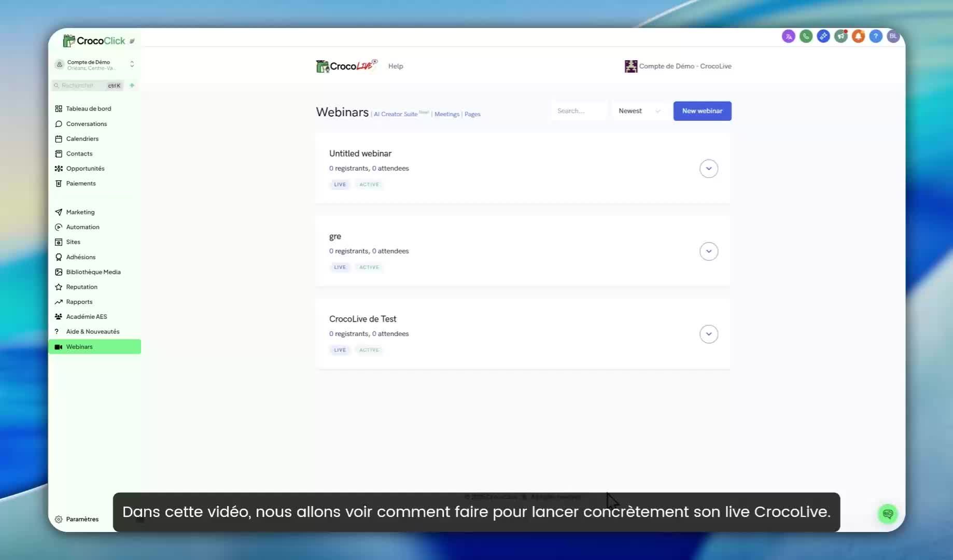The width and height of the screenshot is (953, 560).
Task: Go to Automation in the sidebar
Action: 82,227
